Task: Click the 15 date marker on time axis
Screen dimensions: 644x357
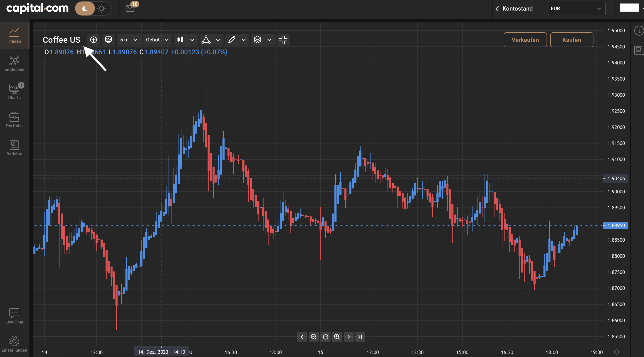Action: click(320, 352)
